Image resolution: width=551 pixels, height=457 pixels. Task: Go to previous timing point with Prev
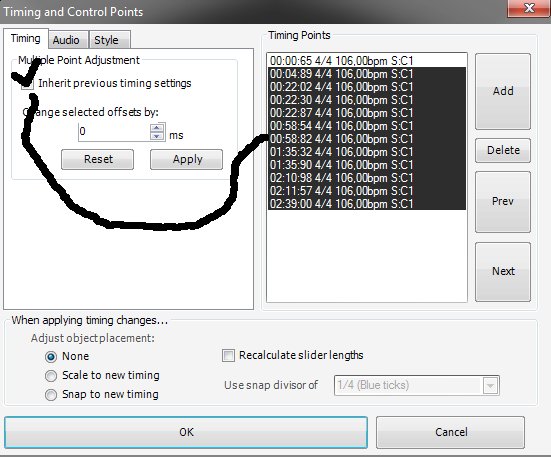(503, 202)
